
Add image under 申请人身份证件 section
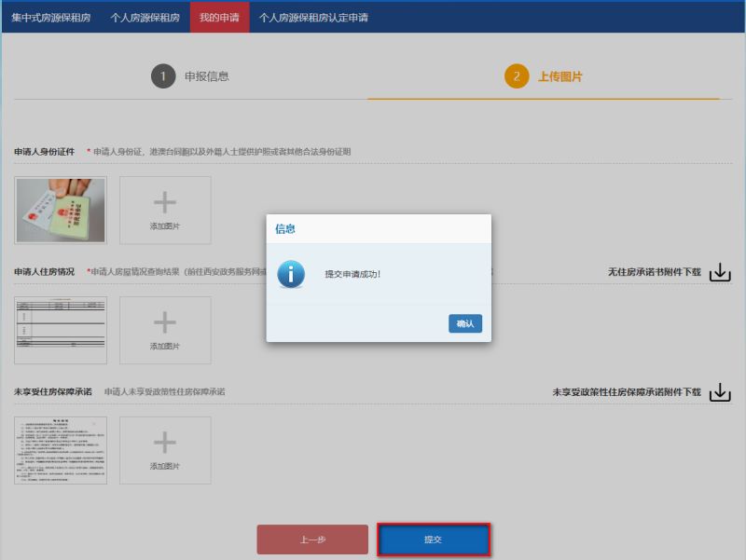165,210
